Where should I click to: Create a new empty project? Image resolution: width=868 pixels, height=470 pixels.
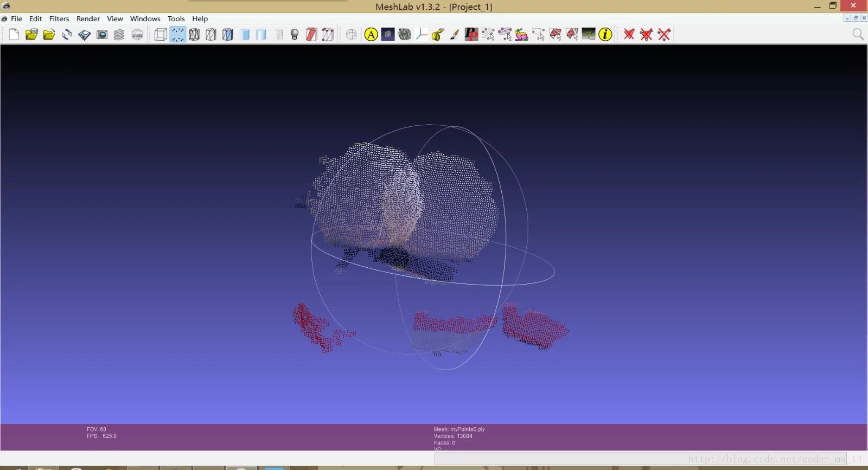coord(14,35)
